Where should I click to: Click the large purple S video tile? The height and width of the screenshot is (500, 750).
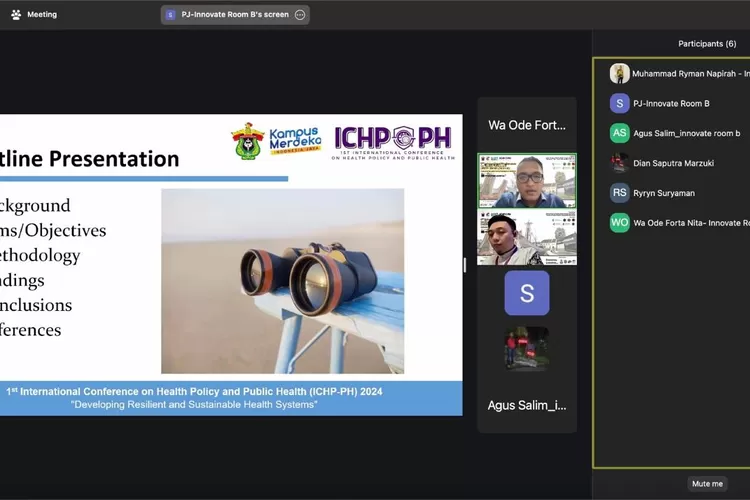527,293
